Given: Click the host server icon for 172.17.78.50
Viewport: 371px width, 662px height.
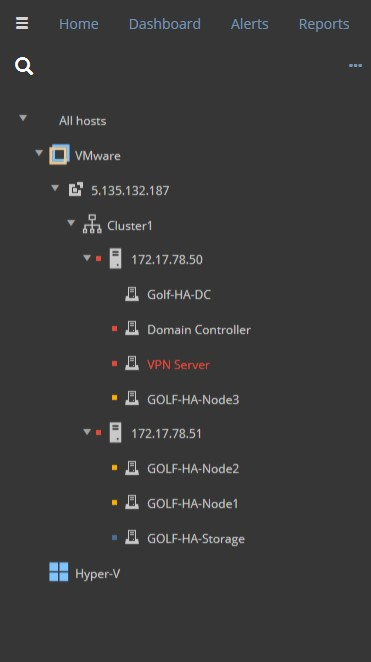Looking at the screenshot, I should point(115,259).
